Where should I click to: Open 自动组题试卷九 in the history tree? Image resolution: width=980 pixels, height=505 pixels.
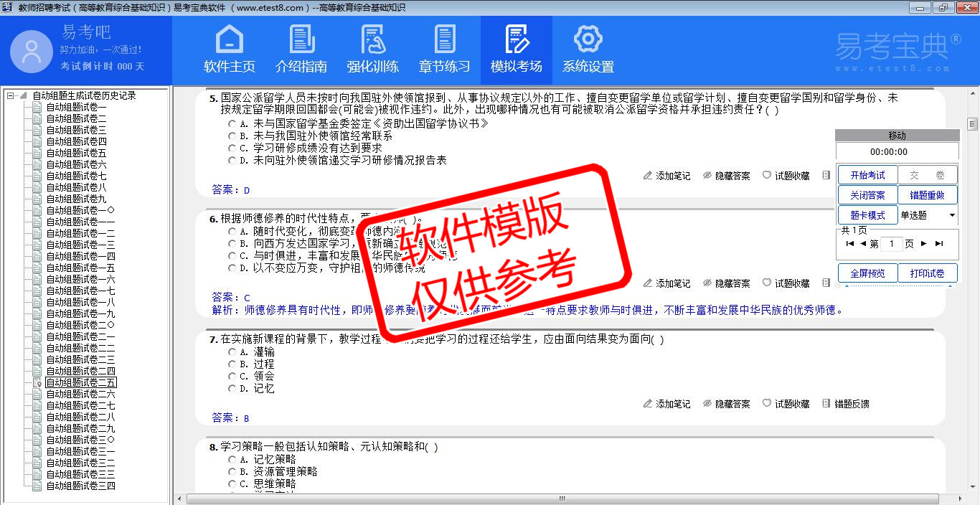coord(76,199)
